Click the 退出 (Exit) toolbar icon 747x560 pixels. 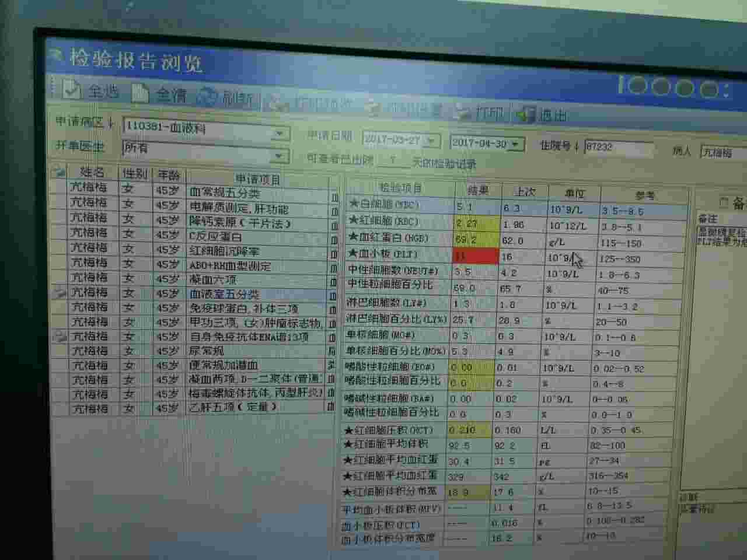(525, 114)
